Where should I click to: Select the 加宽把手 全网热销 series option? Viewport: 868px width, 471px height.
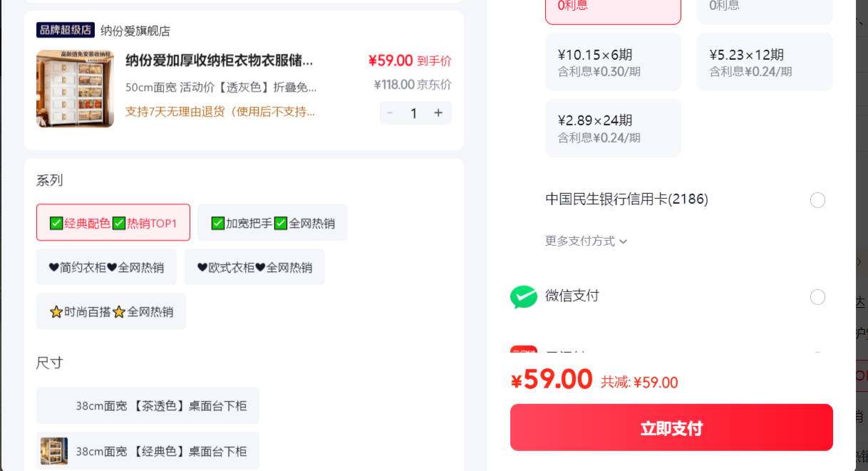pyautogui.click(x=272, y=222)
